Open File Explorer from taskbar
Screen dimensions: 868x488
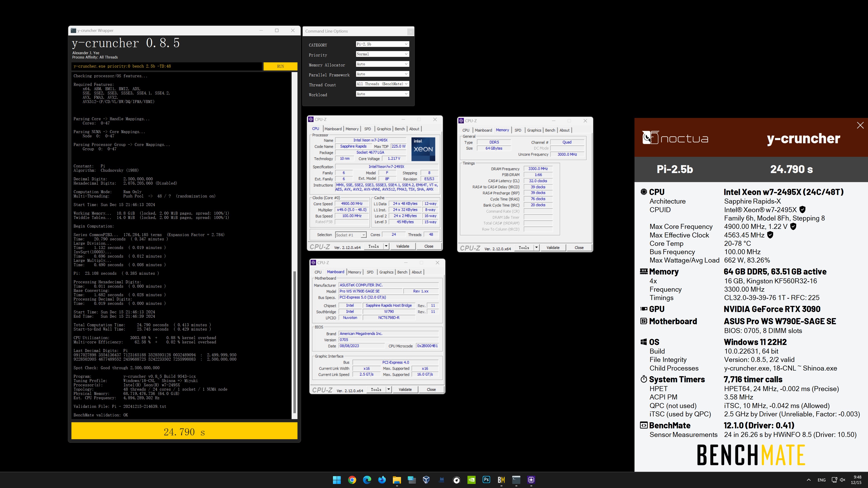[x=397, y=480]
